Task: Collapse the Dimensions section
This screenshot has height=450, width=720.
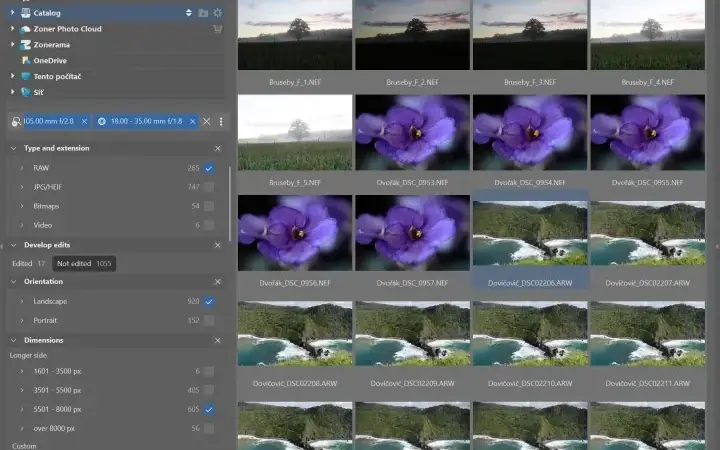Action: pyautogui.click(x=13, y=340)
